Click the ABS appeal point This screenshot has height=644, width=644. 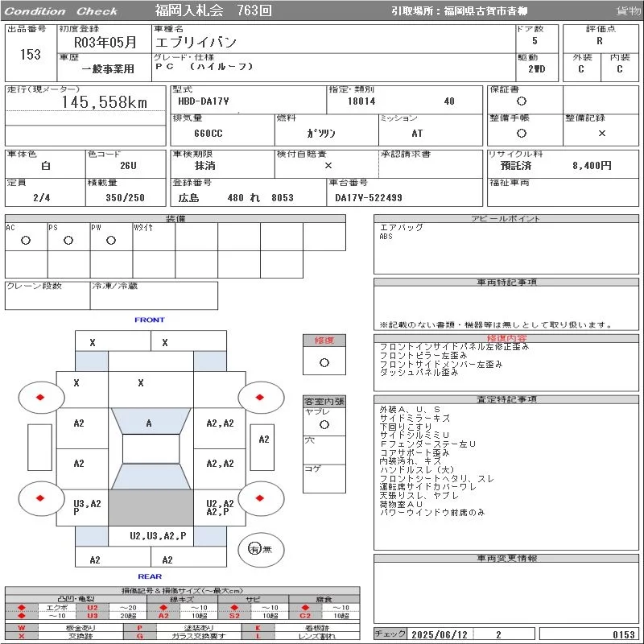386,237
